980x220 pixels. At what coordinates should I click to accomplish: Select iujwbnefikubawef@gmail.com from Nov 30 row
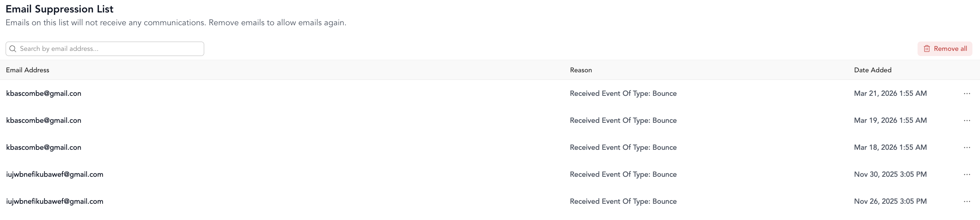[x=55, y=175]
